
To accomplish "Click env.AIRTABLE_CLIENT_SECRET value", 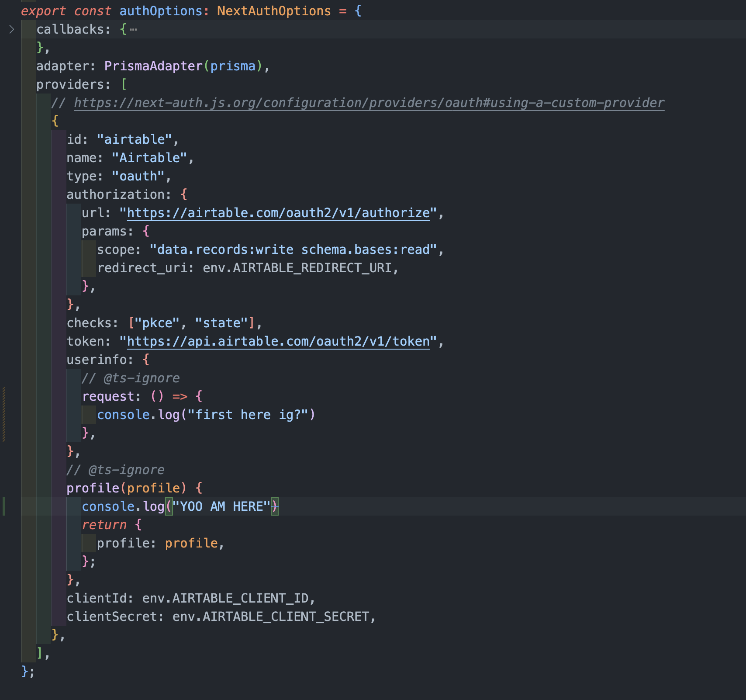I will point(271,617).
